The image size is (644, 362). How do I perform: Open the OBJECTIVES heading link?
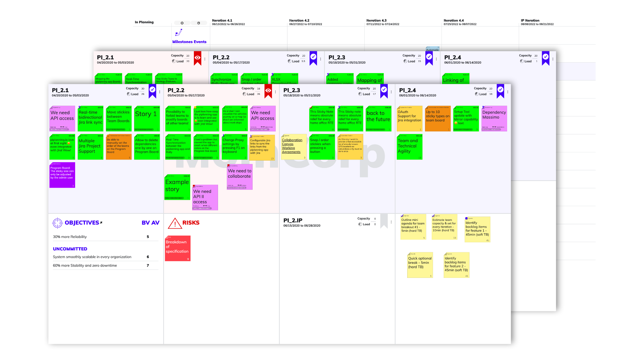point(82,223)
